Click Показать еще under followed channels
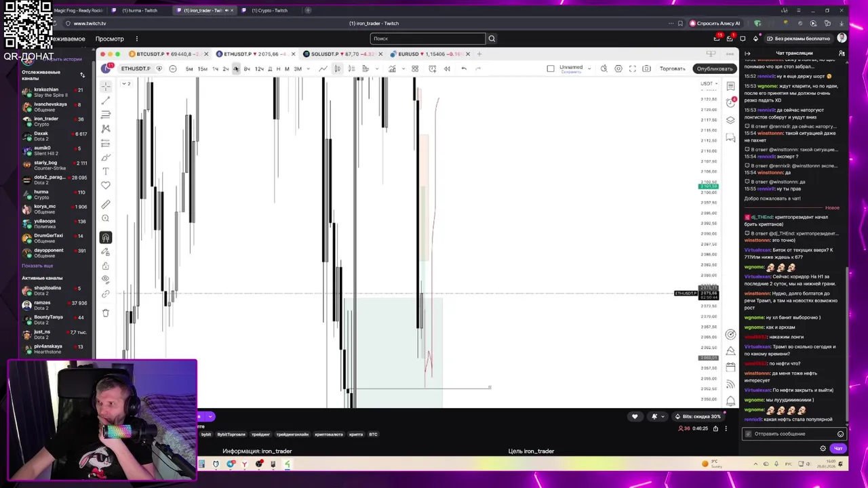Image resolution: width=868 pixels, height=488 pixels. tap(37, 266)
